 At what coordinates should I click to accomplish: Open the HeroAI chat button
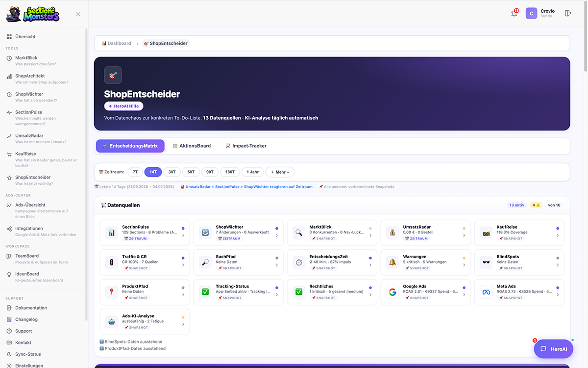[554, 349]
